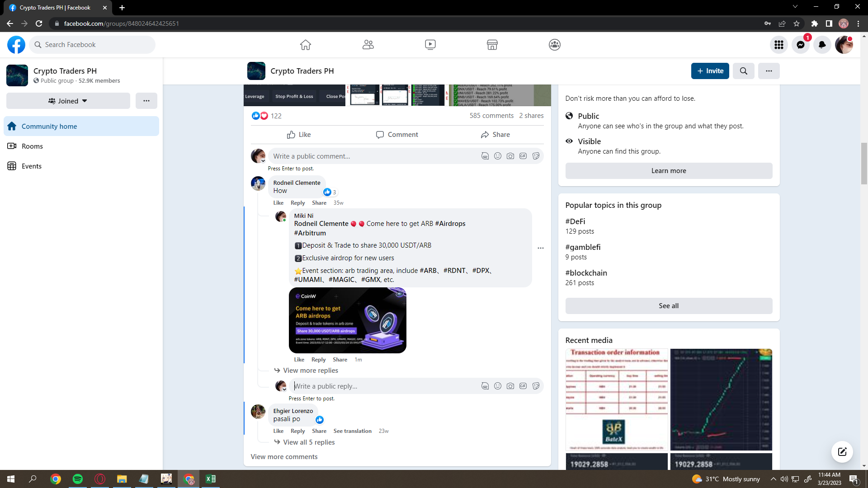The height and width of the screenshot is (488, 868).
Task: Click the Invite button
Action: [x=710, y=71]
